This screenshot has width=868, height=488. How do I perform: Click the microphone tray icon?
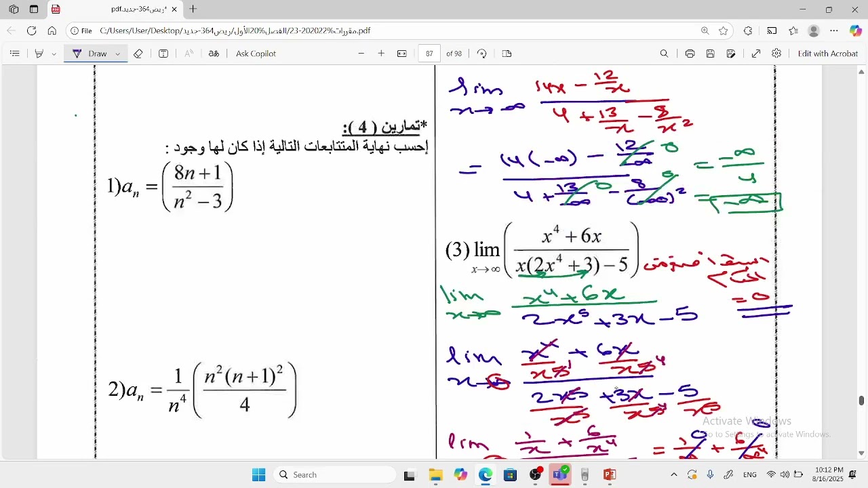click(710, 475)
